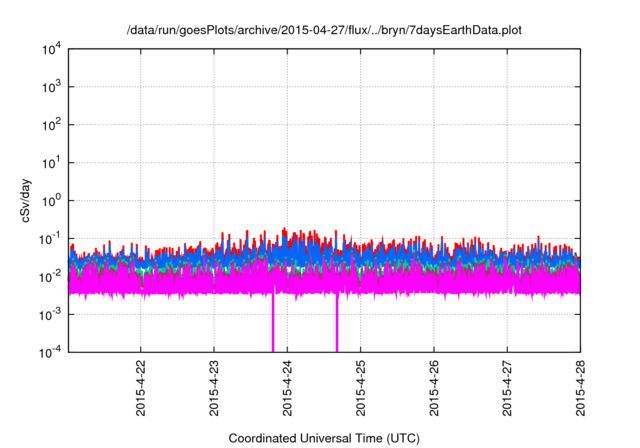
Task: Click the magenta dropout spike before 2015-4-24
Action: (273, 322)
